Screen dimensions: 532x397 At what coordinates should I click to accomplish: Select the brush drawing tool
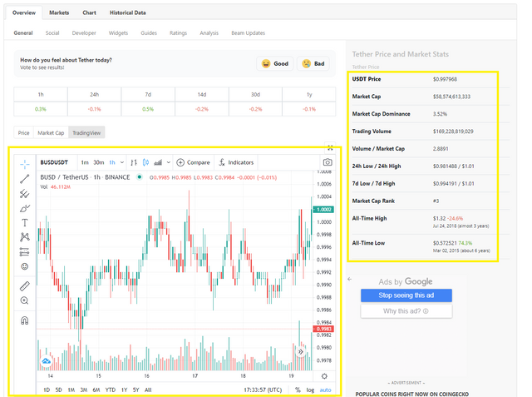click(24, 208)
